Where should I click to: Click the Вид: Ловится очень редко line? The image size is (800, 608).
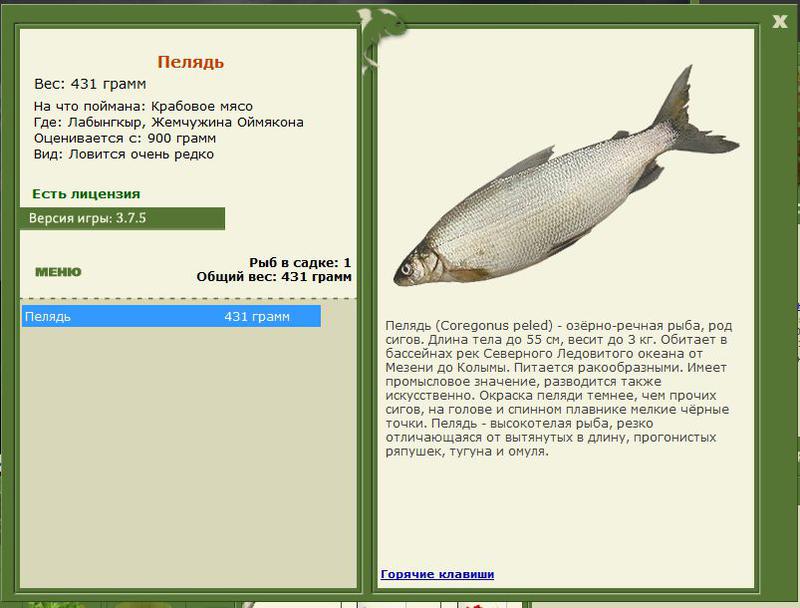pyautogui.click(x=124, y=154)
